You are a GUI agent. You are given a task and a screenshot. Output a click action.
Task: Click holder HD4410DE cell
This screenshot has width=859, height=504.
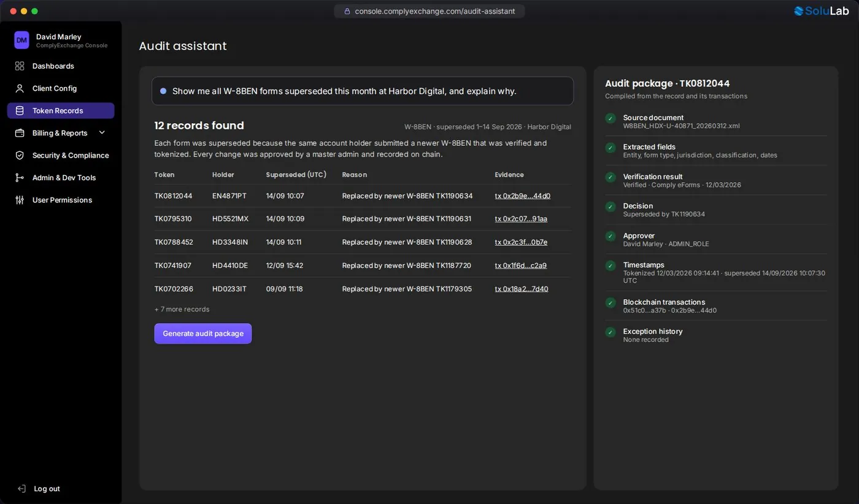[x=230, y=265]
